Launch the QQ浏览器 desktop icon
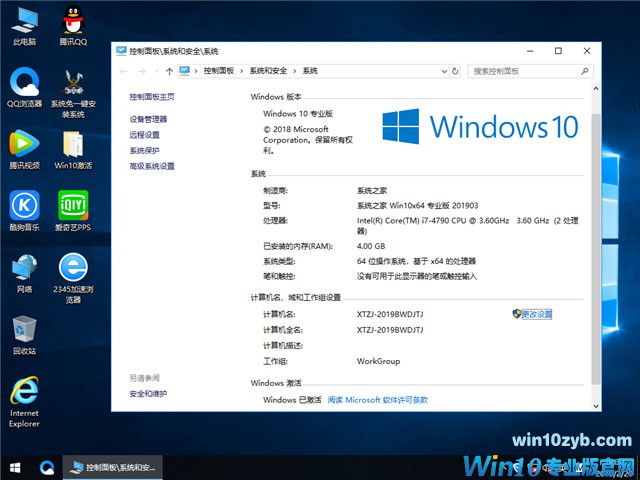Viewport: 640px width, 480px height. click(x=24, y=87)
